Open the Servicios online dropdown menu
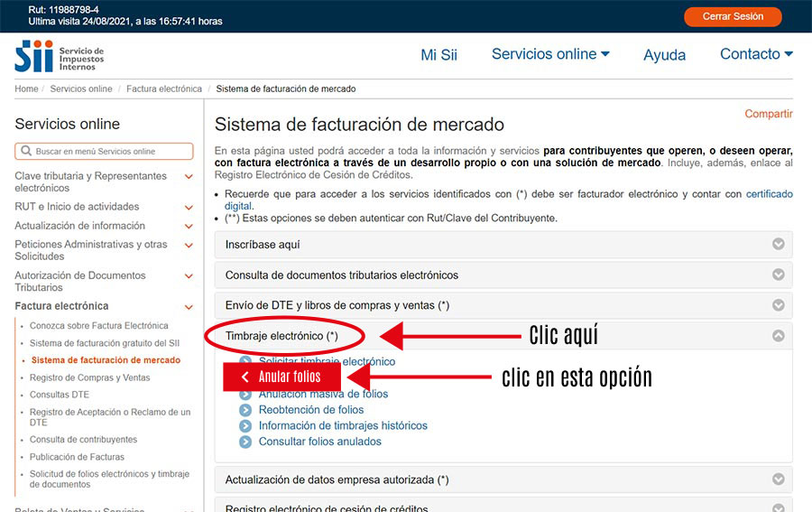The image size is (812, 512). pyautogui.click(x=550, y=54)
